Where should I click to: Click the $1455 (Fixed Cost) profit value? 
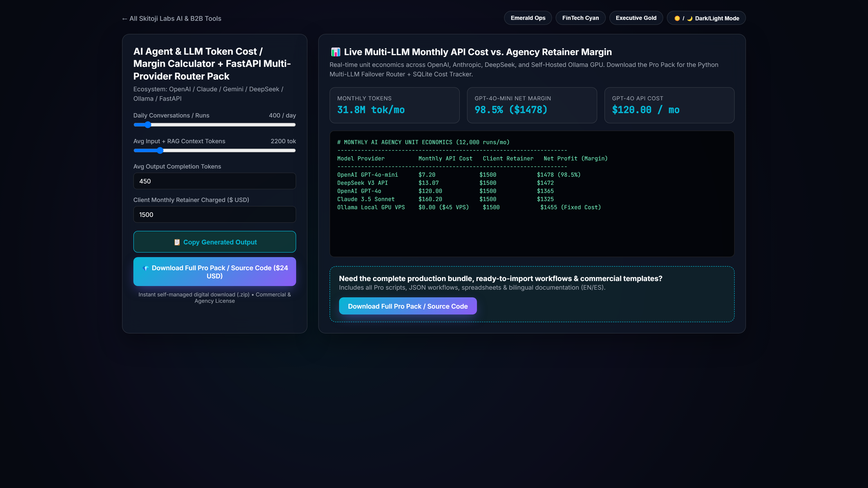point(571,207)
